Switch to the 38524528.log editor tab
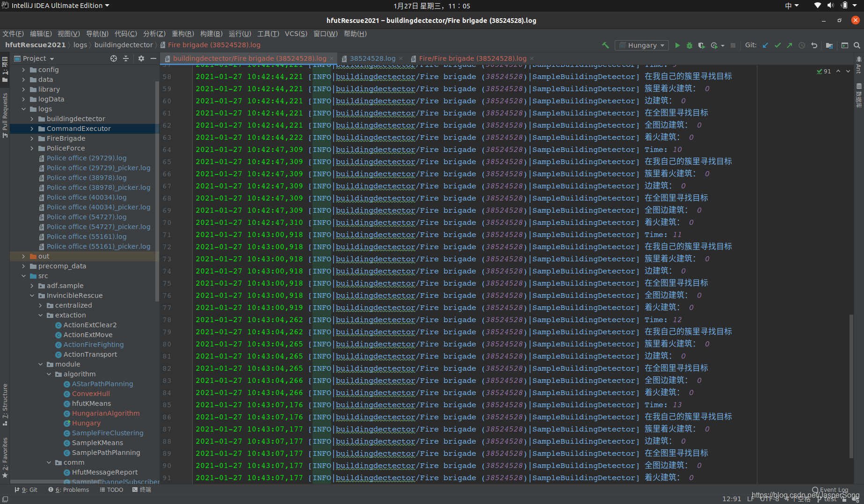Image resolution: width=864 pixels, height=504 pixels. (372, 58)
